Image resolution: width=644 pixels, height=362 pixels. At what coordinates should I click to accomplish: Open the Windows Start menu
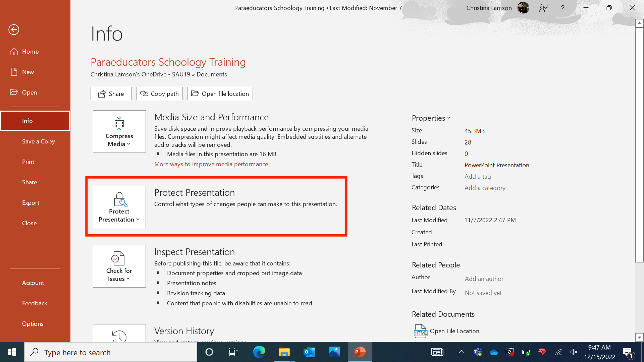pyautogui.click(x=12, y=352)
